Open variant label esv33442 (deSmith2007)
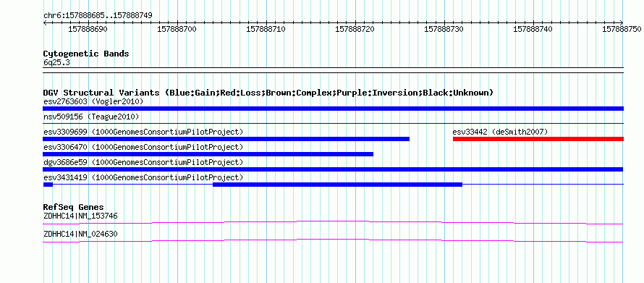Image resolution: width=644 pixels, height=283 pixels. 500,132
